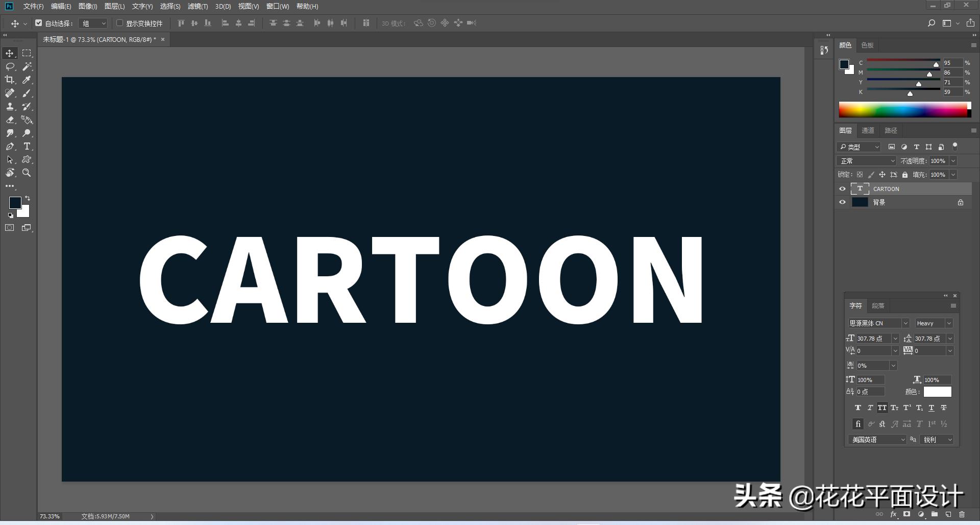Enable the 显示变换控件 checkbox

120,23
